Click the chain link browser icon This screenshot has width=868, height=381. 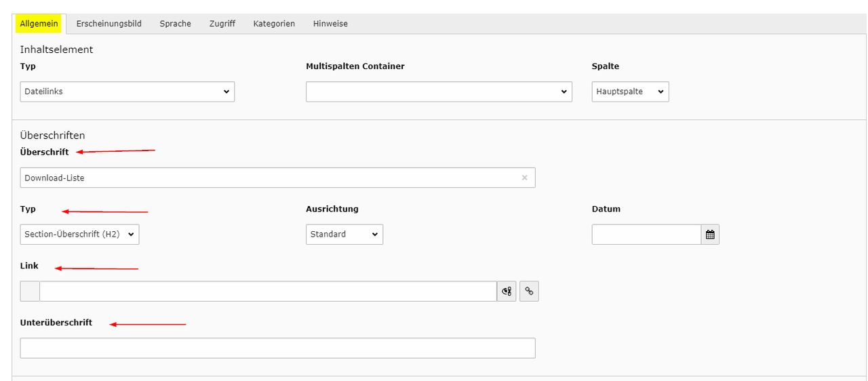pyautogui.click(x=529, y=292)
